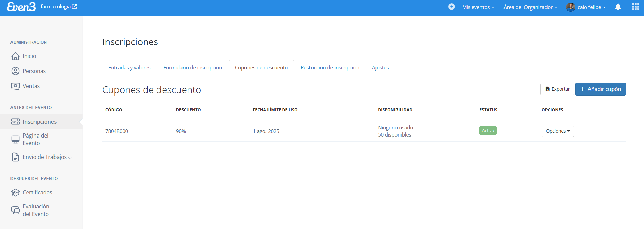
Task: Click the Certificados graduation cap icon
Action: 15,192
